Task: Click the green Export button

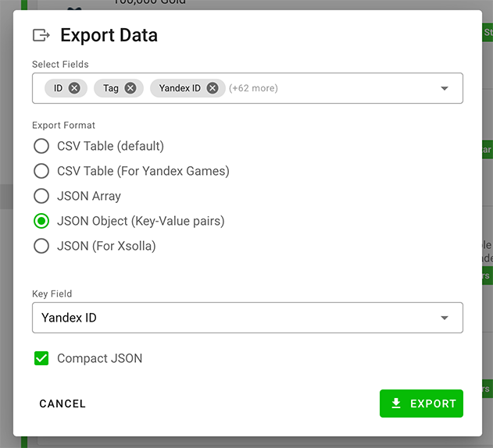Action: click(421, 404)
